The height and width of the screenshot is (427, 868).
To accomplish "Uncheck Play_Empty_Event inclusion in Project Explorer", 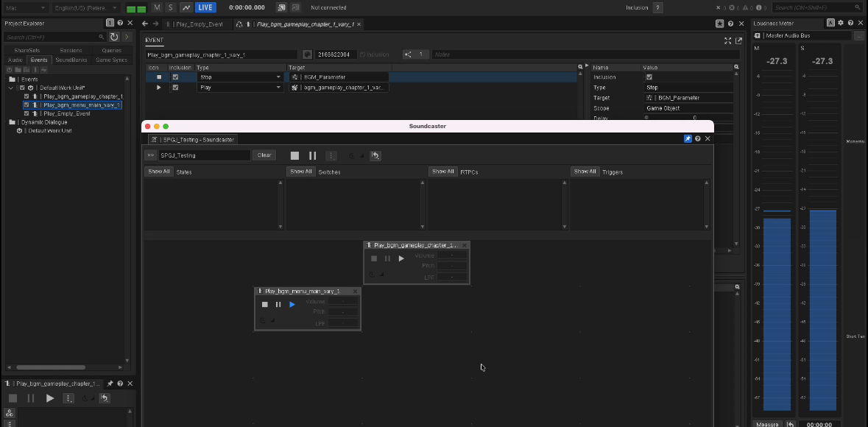I will pos(27,113).
